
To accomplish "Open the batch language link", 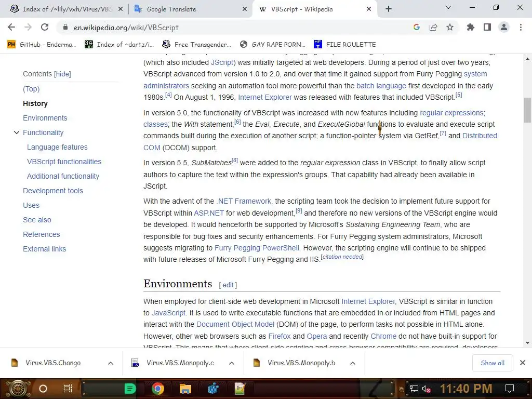I will 381,86.
